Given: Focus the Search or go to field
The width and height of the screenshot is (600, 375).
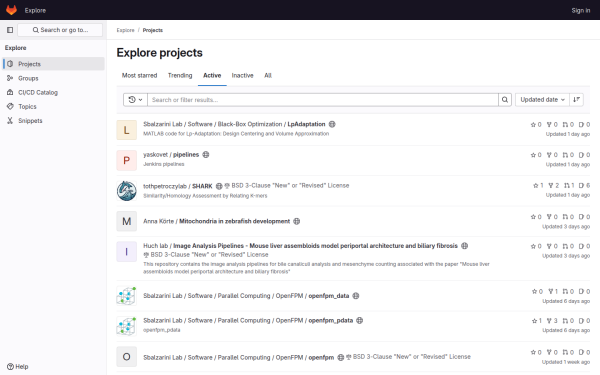Looking at the screenshot, I should pos(60,30).
